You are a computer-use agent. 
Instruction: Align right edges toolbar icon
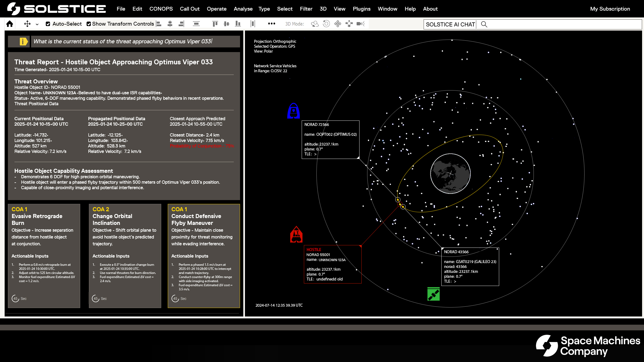[181, 24]
